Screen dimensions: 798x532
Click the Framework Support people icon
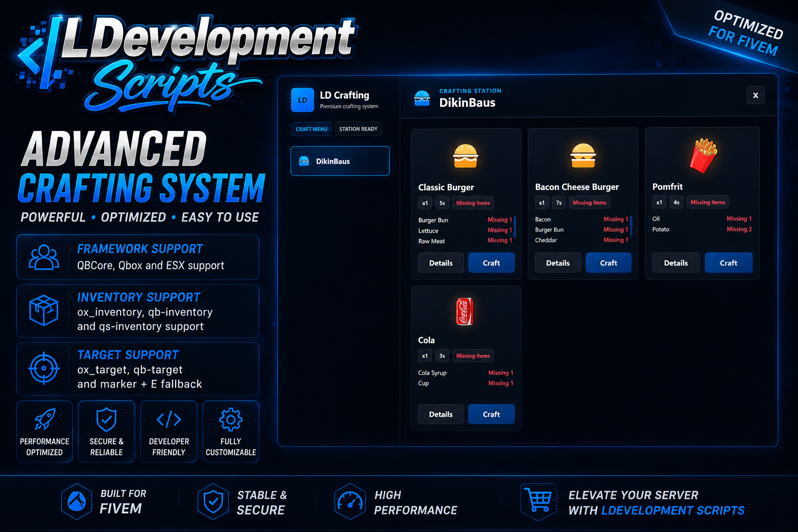coord(44,257)
